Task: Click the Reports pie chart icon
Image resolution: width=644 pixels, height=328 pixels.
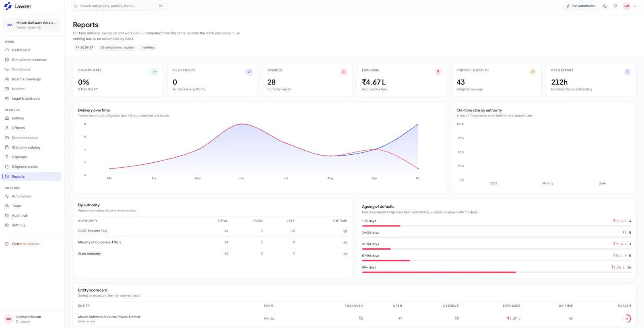Action: (7, 176)
